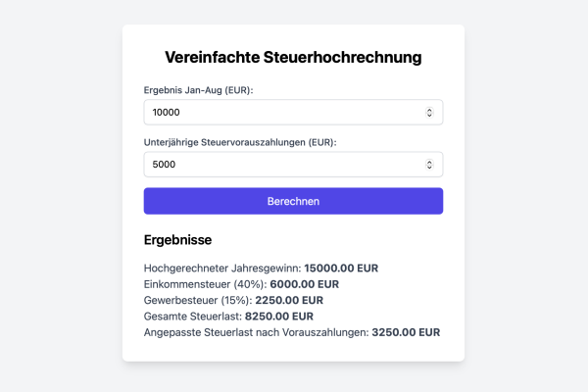
Task: Click the Hochgerechneter Jahresgewinn label text
Action: (222, 268)
